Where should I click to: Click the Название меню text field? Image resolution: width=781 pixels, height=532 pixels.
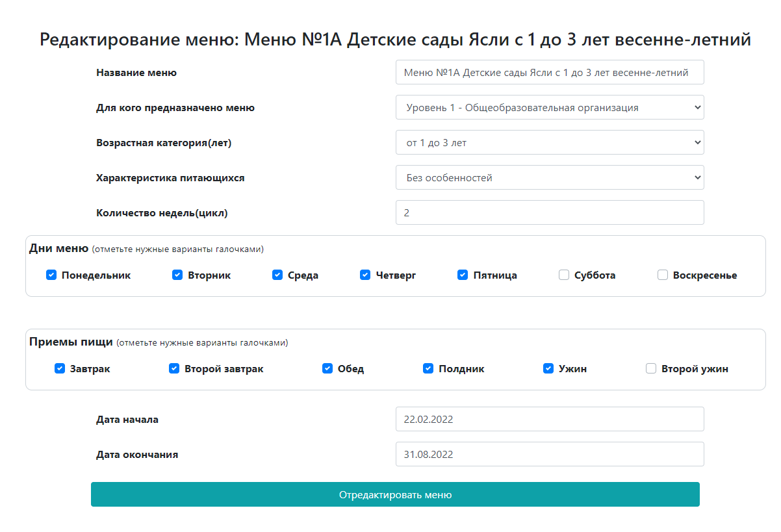pos(550,72)
